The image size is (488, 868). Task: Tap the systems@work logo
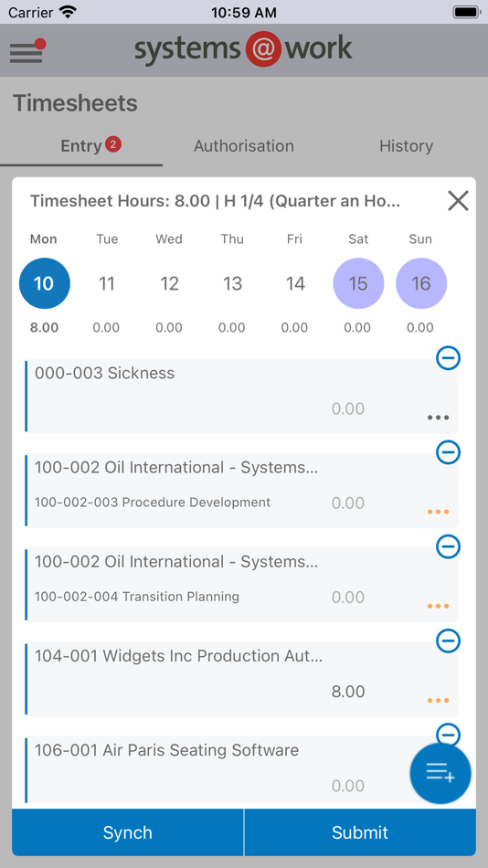pyautogui.click(x=244, y=50)
